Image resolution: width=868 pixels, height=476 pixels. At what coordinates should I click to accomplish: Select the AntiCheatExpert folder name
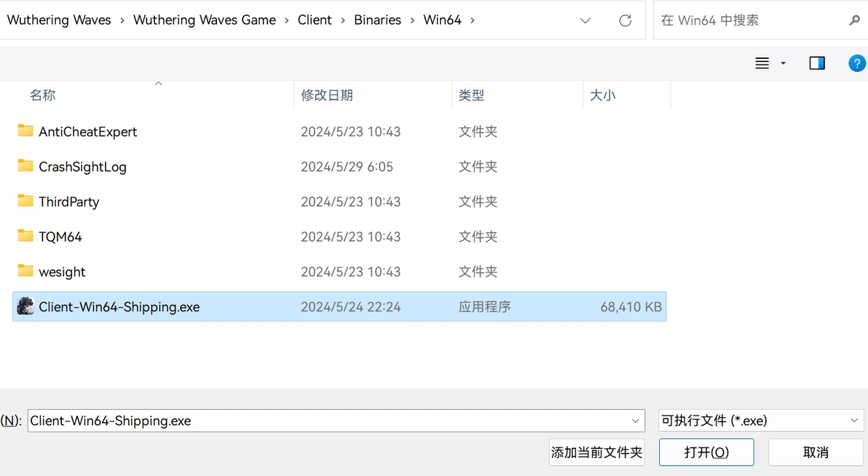click(x=88, y=132)
